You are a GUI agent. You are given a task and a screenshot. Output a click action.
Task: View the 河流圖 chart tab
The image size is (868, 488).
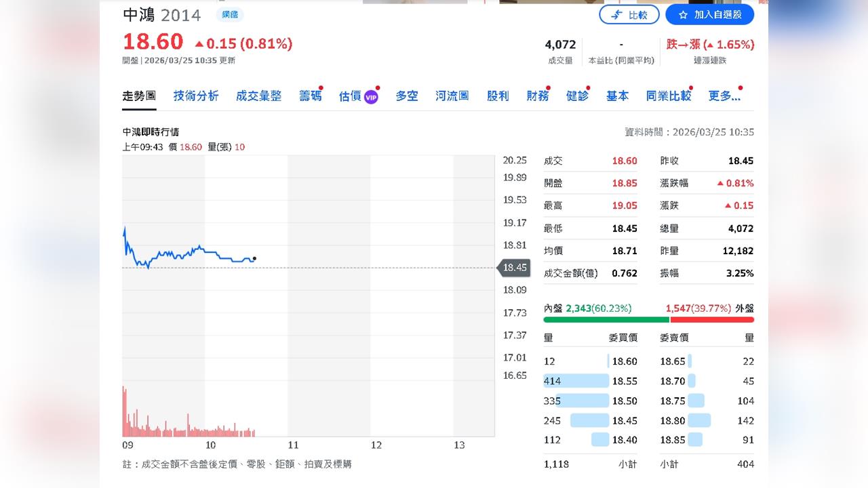pyautogui.click(x=450, y=96)
